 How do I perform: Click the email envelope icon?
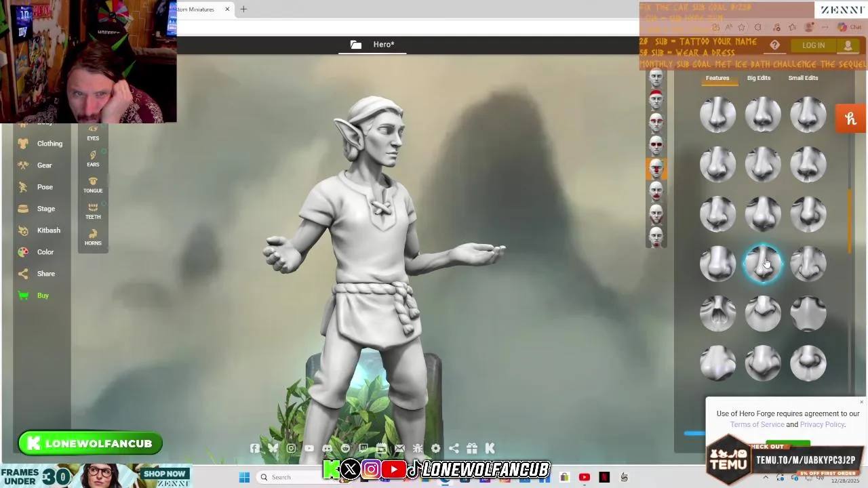tap(399, 448)
